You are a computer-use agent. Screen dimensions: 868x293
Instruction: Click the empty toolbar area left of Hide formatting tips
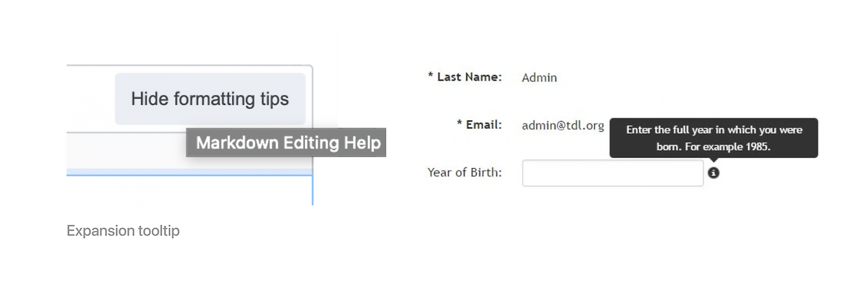(90, 99)
